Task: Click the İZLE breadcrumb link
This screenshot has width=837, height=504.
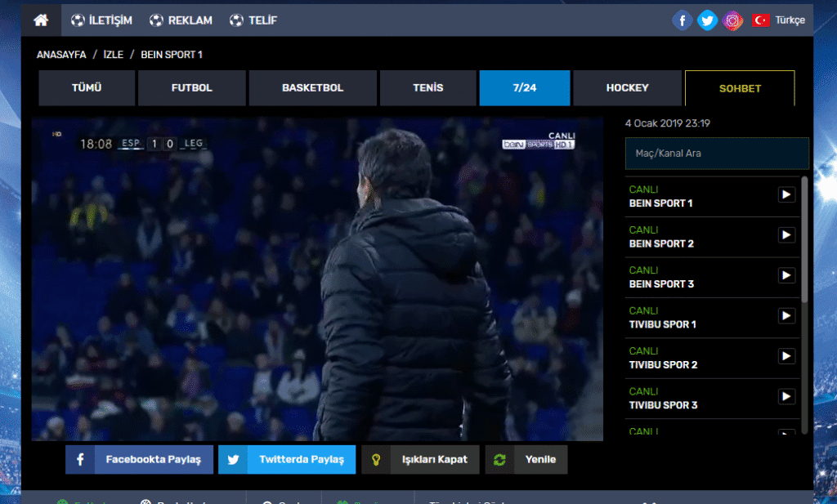Action: pos(113,55)
